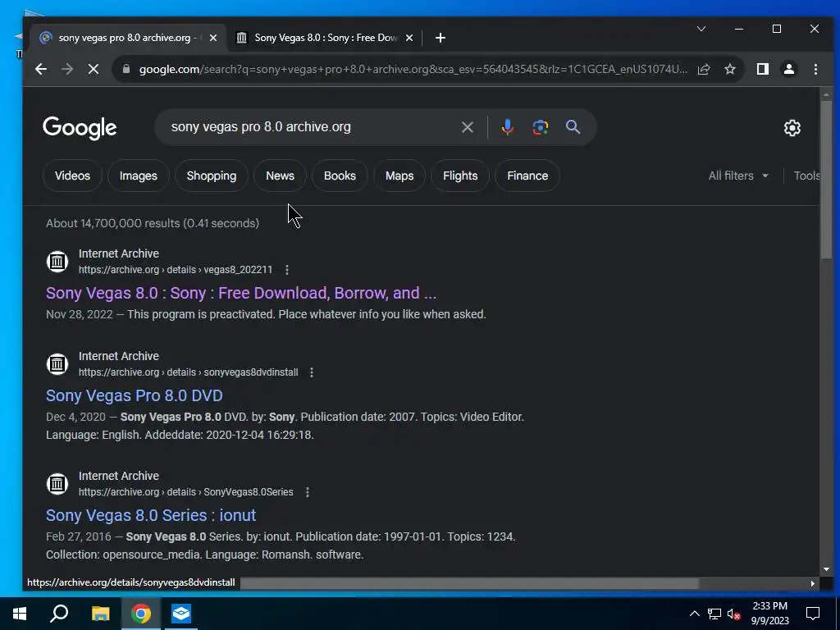Screen dimensions: 840x630
Task: Stop loading the page in Chrome
Action: pyautogui.click(x=94, y=69)
